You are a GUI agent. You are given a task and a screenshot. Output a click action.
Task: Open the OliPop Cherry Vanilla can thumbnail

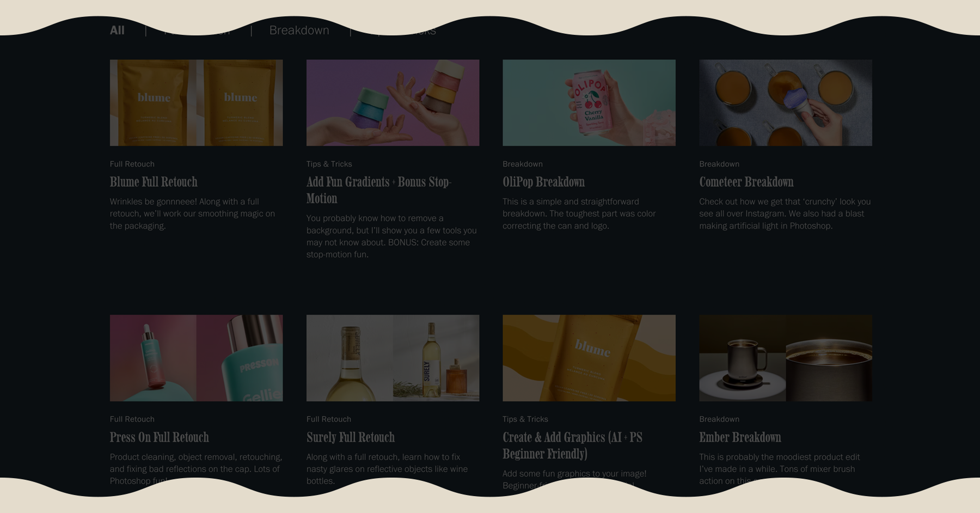(589, 103)
